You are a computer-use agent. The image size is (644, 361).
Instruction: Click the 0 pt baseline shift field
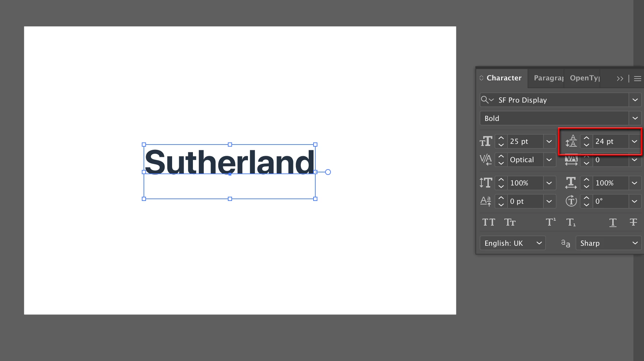point(525,201)
